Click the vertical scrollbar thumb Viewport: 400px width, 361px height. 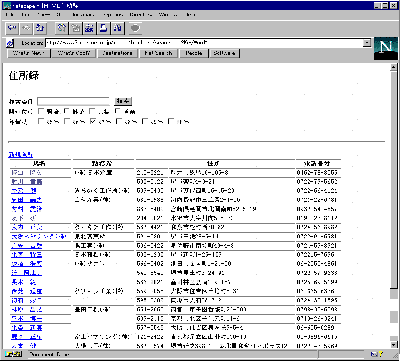pyautogui.click(x=394, y=180)
